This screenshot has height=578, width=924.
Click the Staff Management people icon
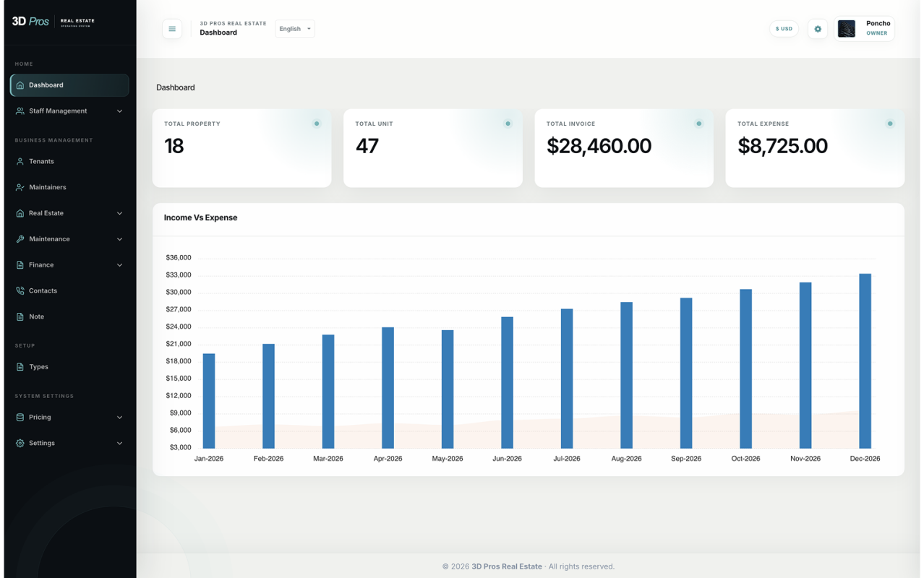click(20, 111)
